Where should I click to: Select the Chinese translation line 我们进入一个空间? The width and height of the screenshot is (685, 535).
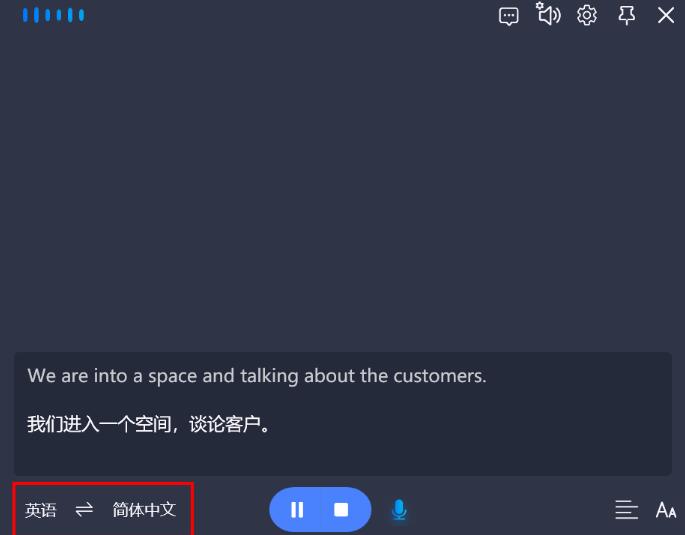tap(99, 424)
